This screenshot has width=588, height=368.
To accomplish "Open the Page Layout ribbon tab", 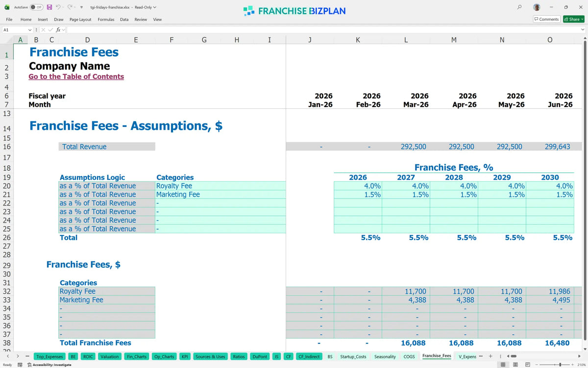I will click(80, 20).
